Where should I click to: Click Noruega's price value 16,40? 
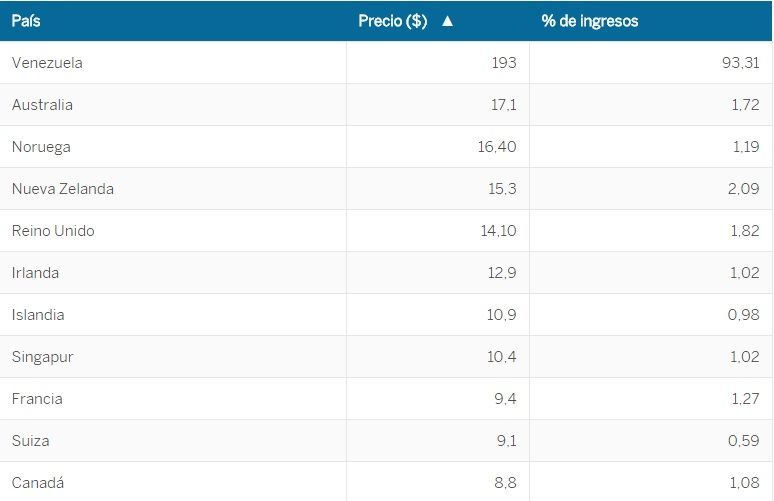click(x=497, y=147)
